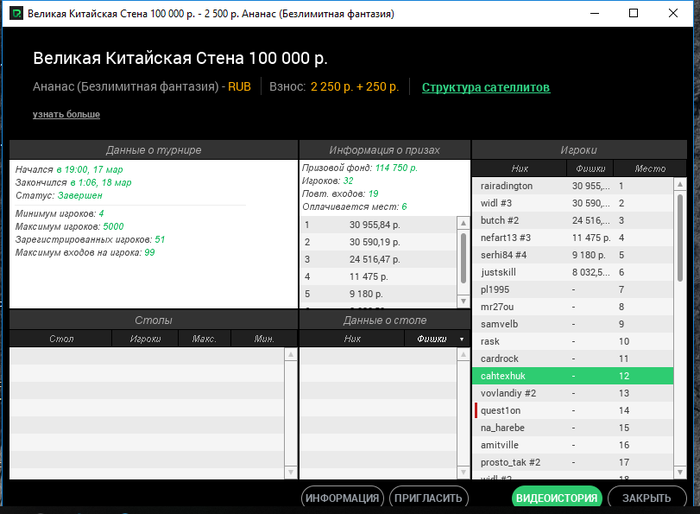Select player quest1on row

click(572, 410)
